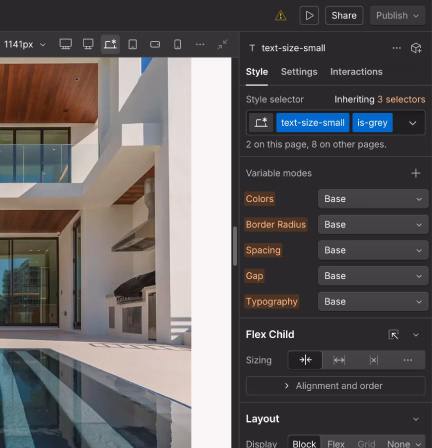Switch to the Interactions tab

356,72
